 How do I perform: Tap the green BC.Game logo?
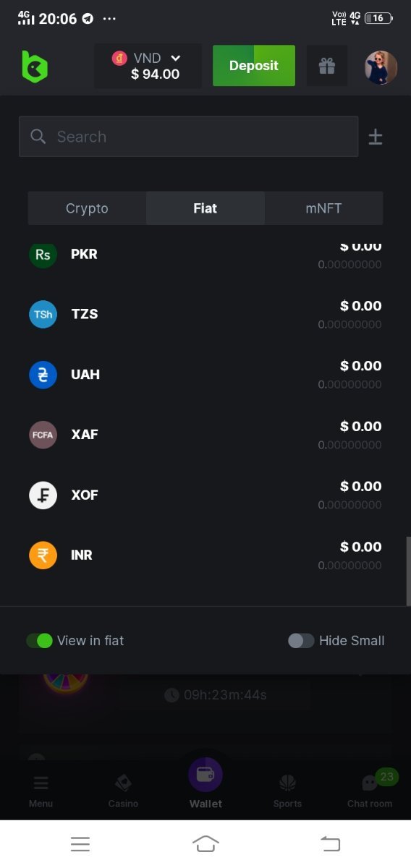(x=34, y=67)
